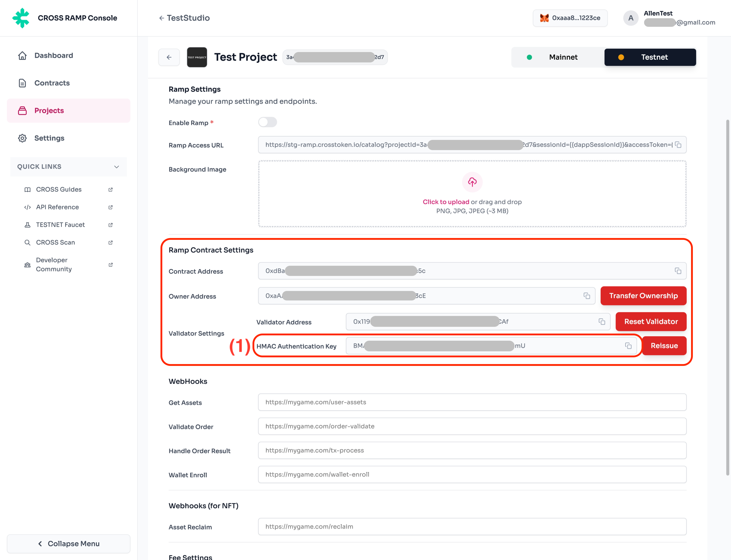Reissue the HMAC authentication key
Image resolution: width=731 pixels, height=560 pixels.
point(664,346)
